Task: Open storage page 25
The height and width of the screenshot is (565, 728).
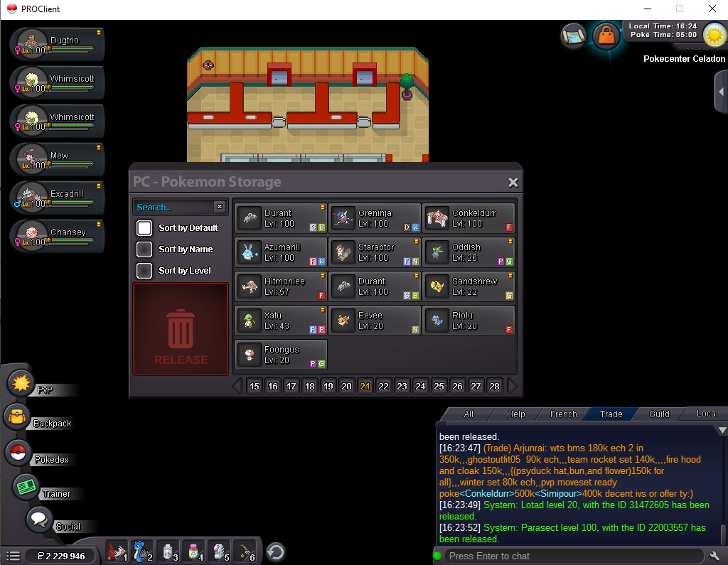Action: point(439,387)
